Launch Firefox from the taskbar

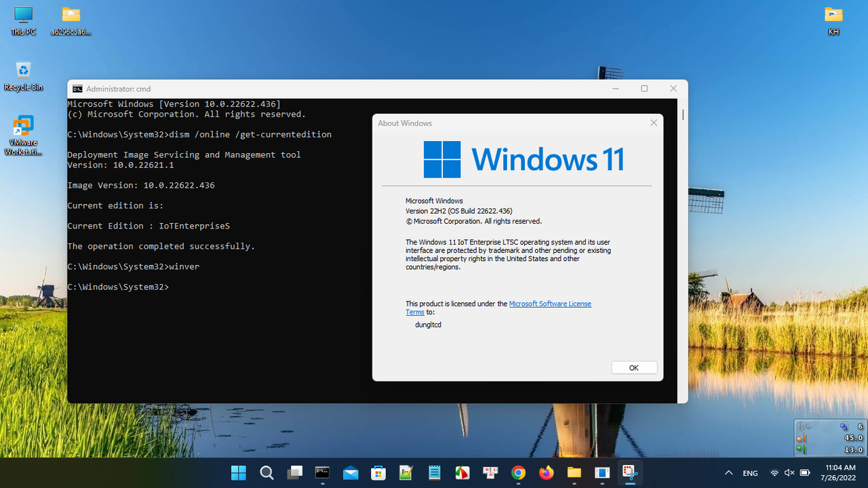546,472
